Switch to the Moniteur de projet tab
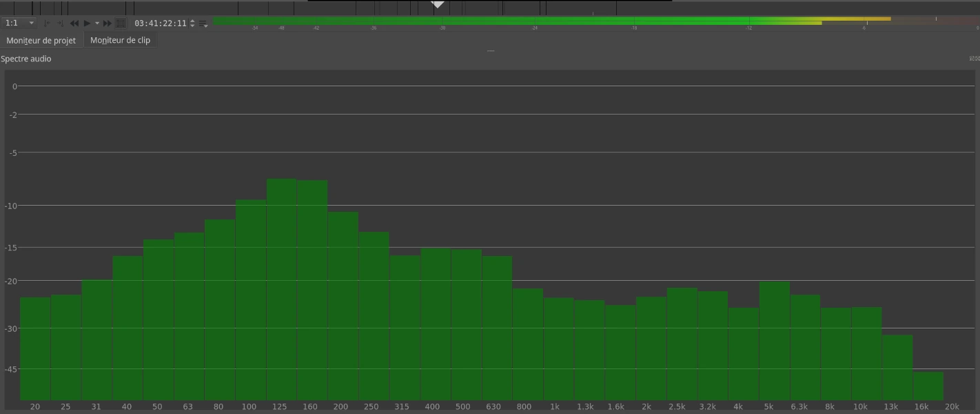The height and width of the screenshot is (414, 980). [x=41, y=40]
